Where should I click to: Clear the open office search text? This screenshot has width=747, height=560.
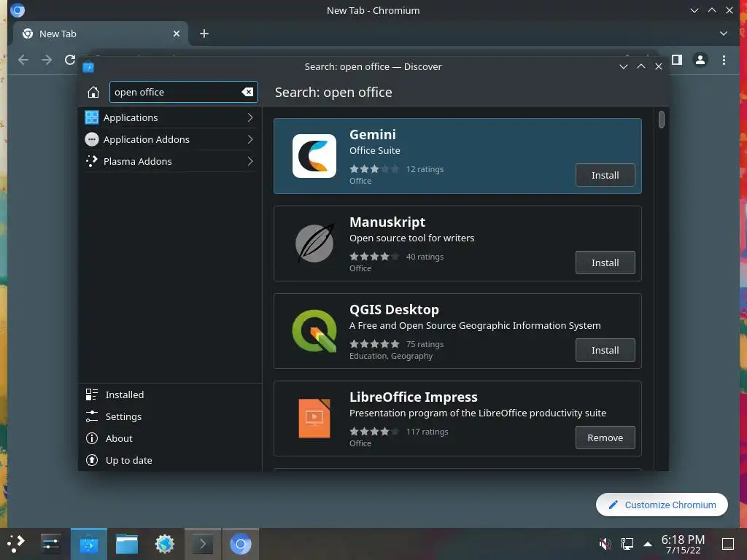pyautogui.click(x=247, y=92)
